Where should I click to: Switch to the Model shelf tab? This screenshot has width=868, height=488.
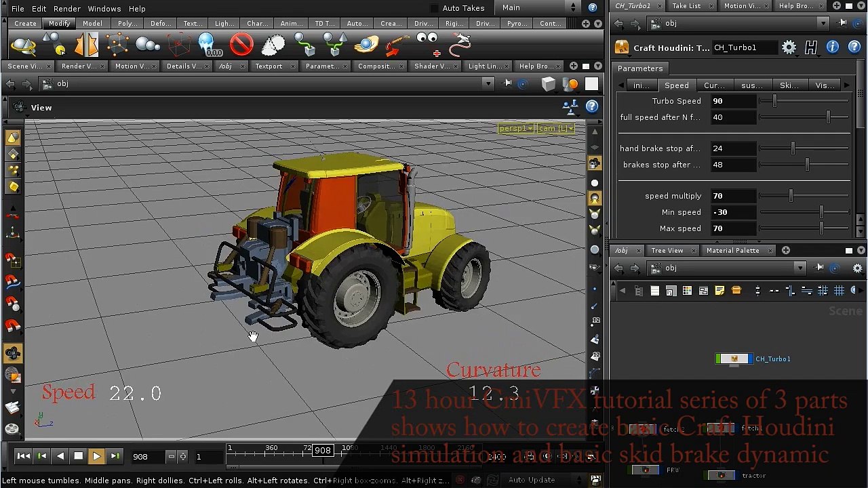click(x=92, y=24)
